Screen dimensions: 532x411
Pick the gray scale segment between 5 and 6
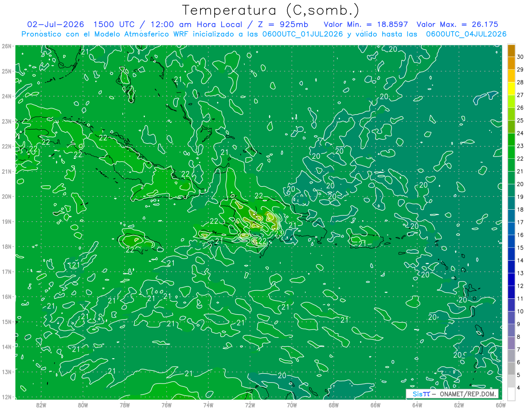coord(512,368)
